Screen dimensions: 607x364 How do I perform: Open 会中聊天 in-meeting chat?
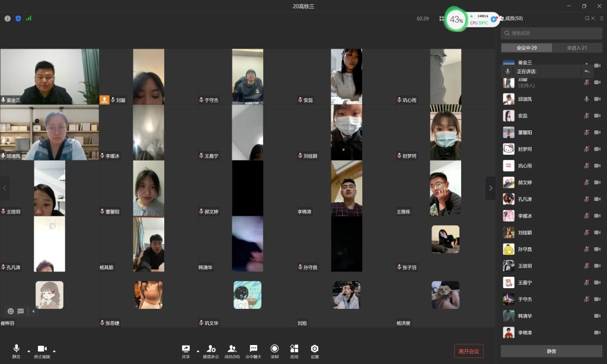[254, 351]
